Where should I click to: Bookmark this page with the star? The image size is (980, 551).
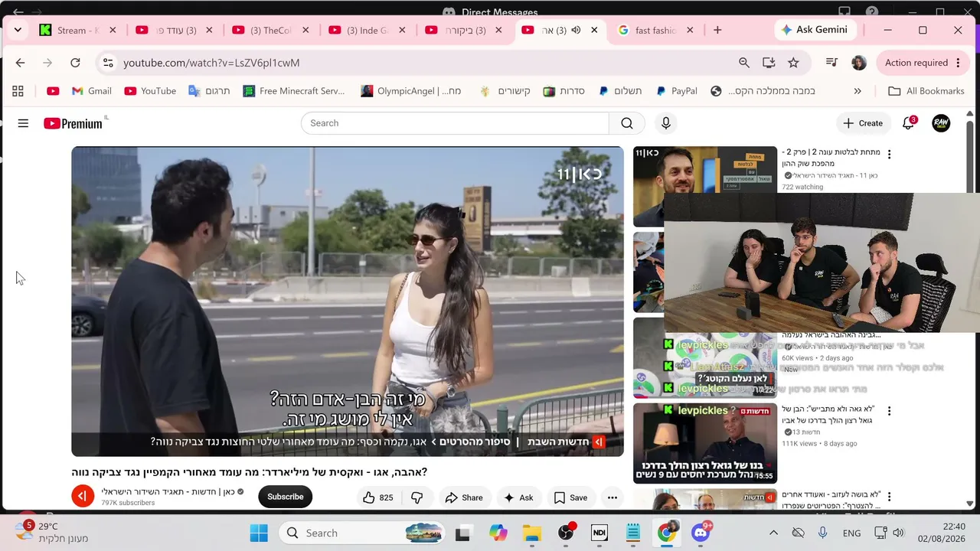pyautogui.click(x=793, y=63)
